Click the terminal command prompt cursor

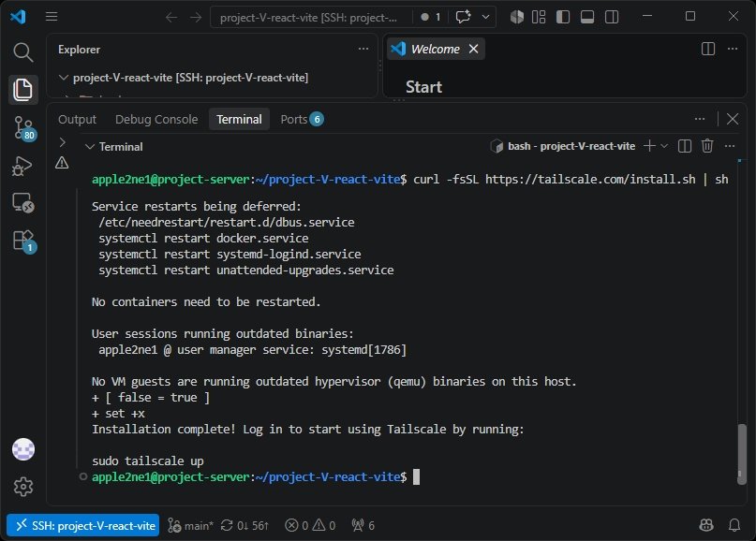[x=417, y=477]
